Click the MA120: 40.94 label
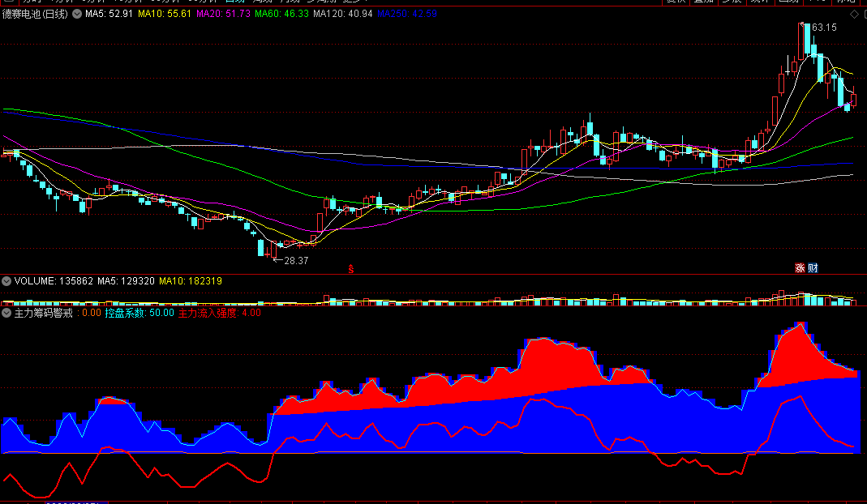 pyautogui.click(x=343, y=14)
